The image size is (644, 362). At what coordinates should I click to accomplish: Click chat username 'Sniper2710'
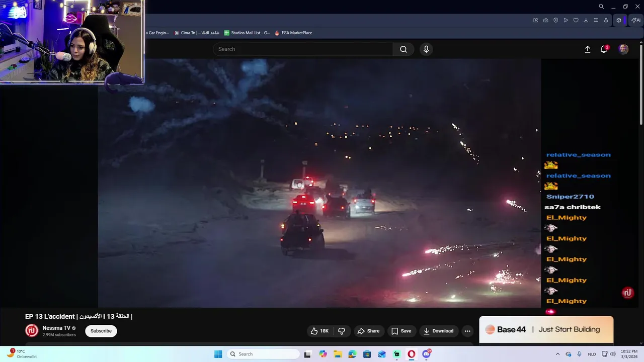click(570, 197)
